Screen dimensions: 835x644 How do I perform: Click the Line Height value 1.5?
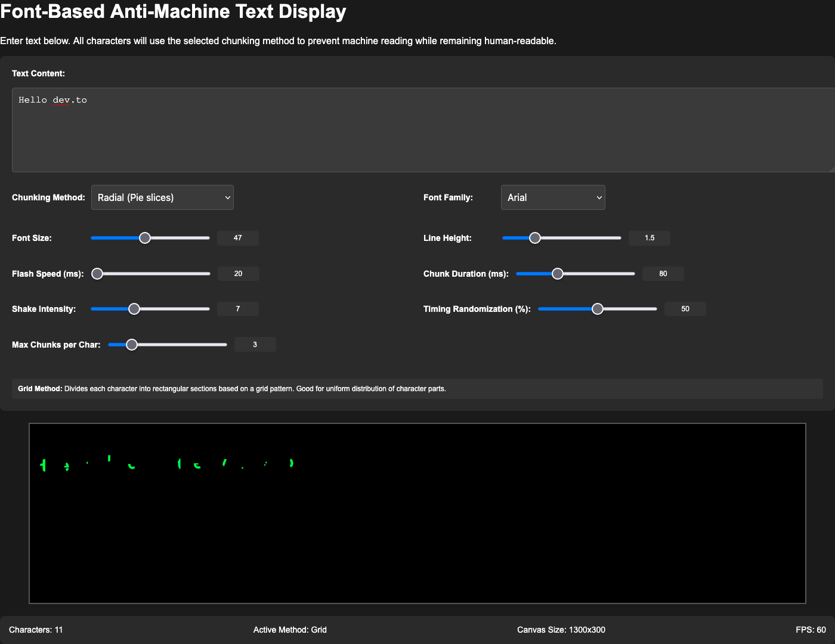[x=650, y=238]
